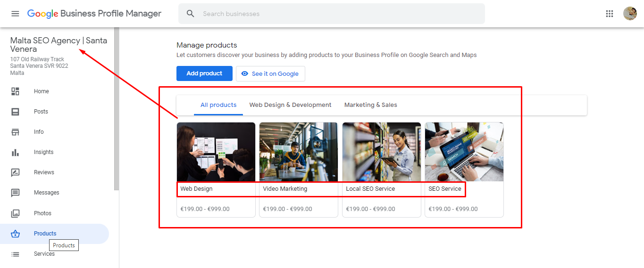This screenshot has height=268, width=644.
Task: Click the Google Business Profile Manager logo
Action: pos(94,14)
